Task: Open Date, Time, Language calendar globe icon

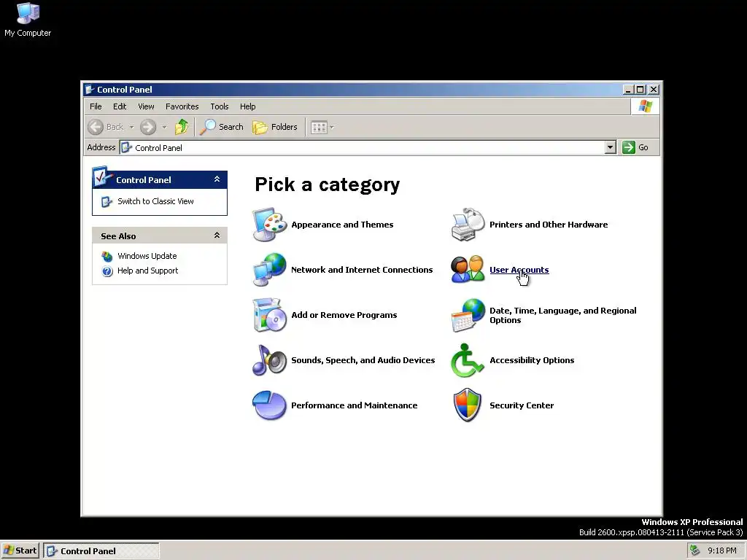Action: tap(468, 315)
